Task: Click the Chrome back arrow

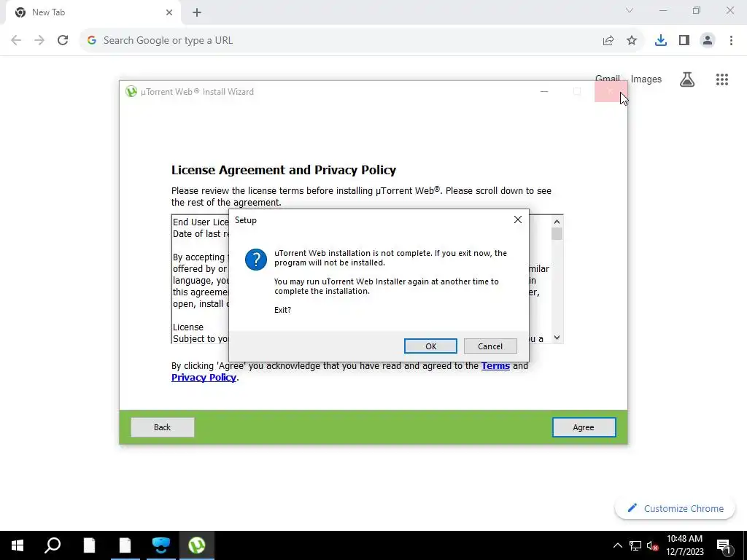Action: (16, 40)
